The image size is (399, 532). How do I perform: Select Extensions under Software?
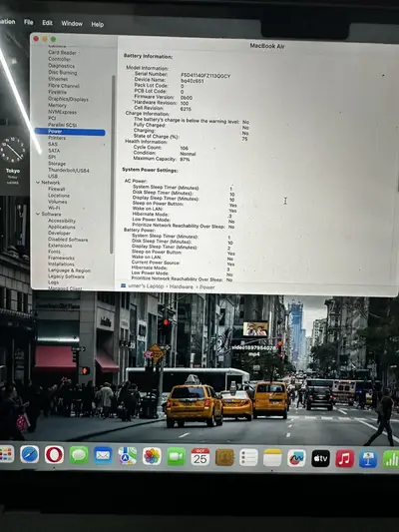(60, 246)
